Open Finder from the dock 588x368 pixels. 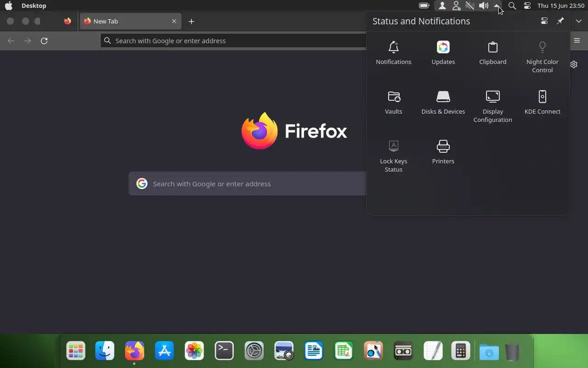coord(105,351)
